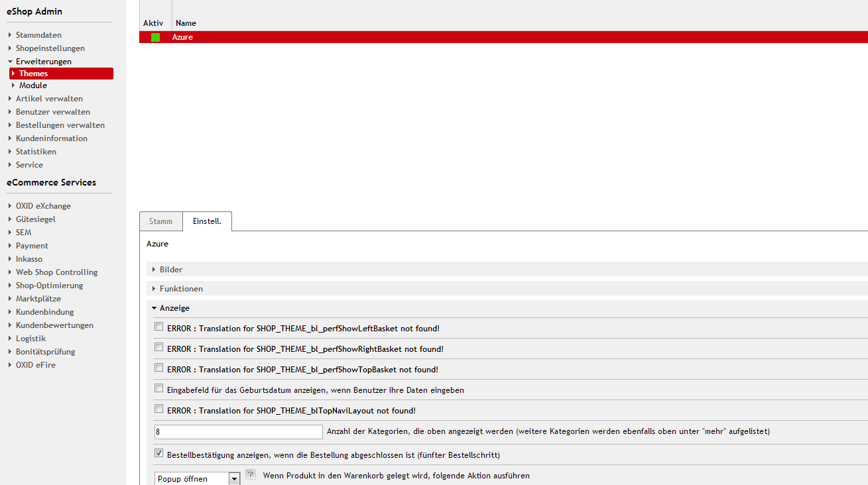The height and width of the screenshot is (485, 868).
Task: Check the Geburtsdatum input field option
Action: click(158, 388)
